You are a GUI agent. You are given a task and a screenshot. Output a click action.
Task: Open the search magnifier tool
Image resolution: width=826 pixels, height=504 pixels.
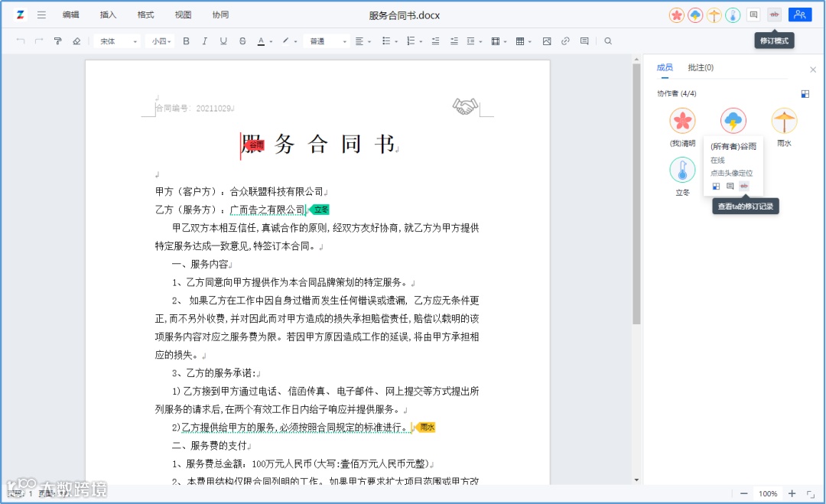click(608, 41)
